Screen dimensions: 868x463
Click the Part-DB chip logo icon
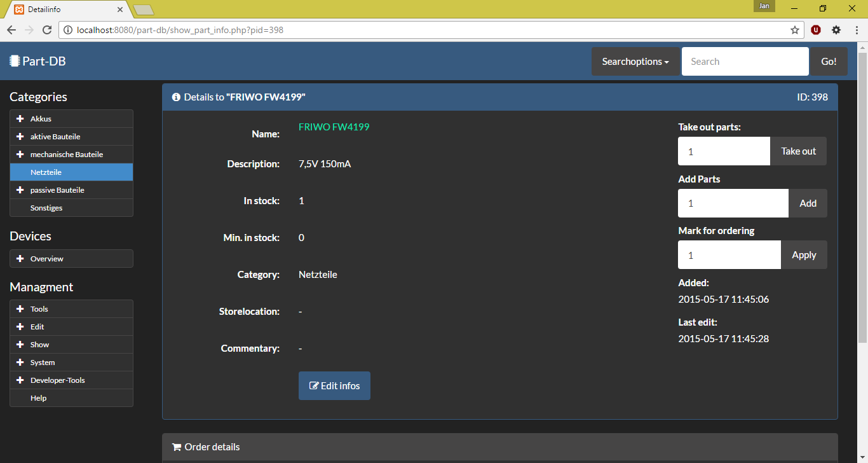(x=15, y=61)
